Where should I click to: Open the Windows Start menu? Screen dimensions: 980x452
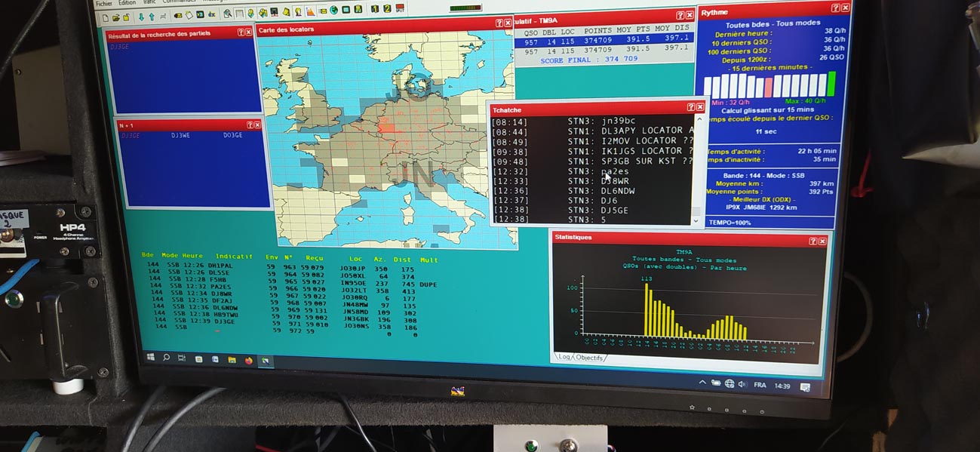pos(150,356)
